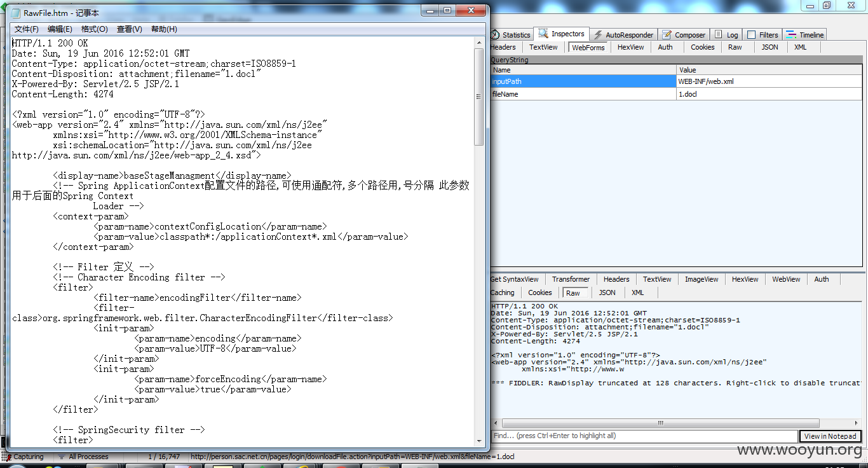This screenshot has height=468, width=868.
Task: Click the FIDDLER RawDisplay truncated message line
Action: [x=677, y=383]
